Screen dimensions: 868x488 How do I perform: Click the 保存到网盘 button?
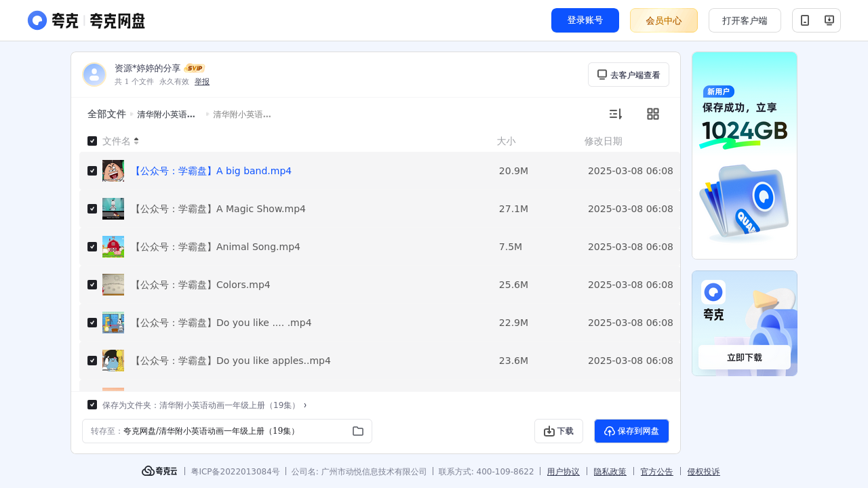[631, 431]
